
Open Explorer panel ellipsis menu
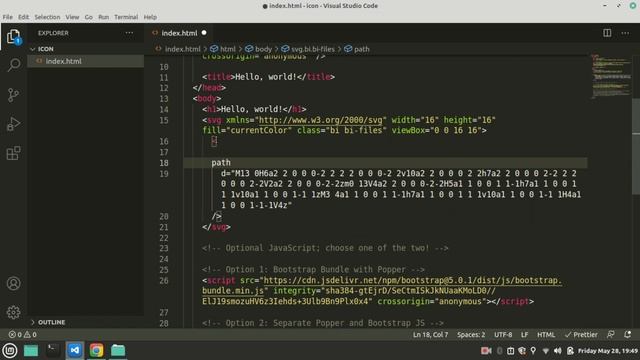129,33
